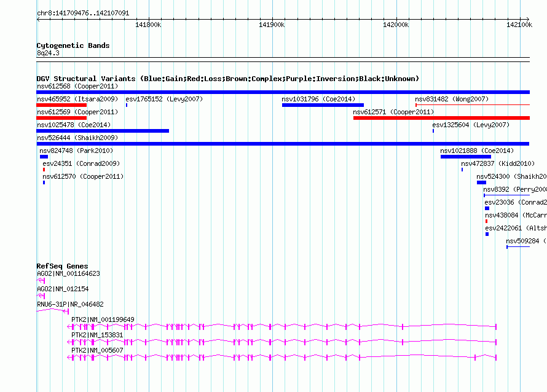This screenshot has height=392, width=547.
Task: Click the blue nsv1025478 gain bar
Action: pos(103,131)
